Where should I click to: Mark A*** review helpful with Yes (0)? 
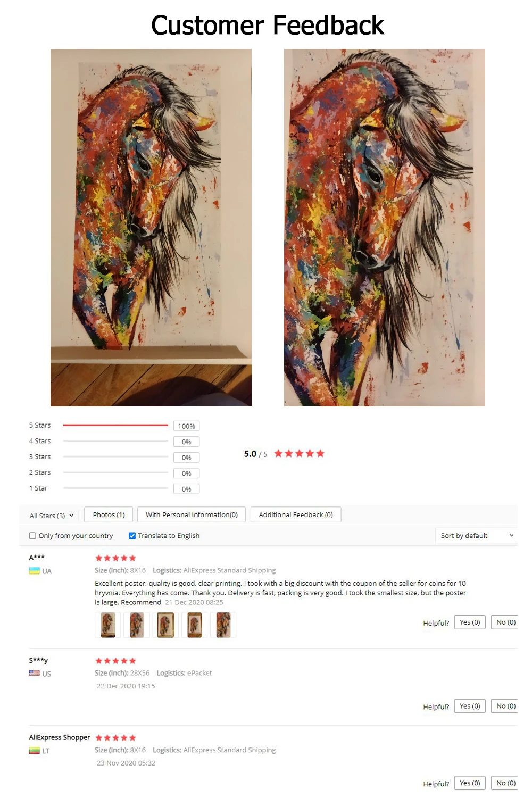click(x=470, y=622)
